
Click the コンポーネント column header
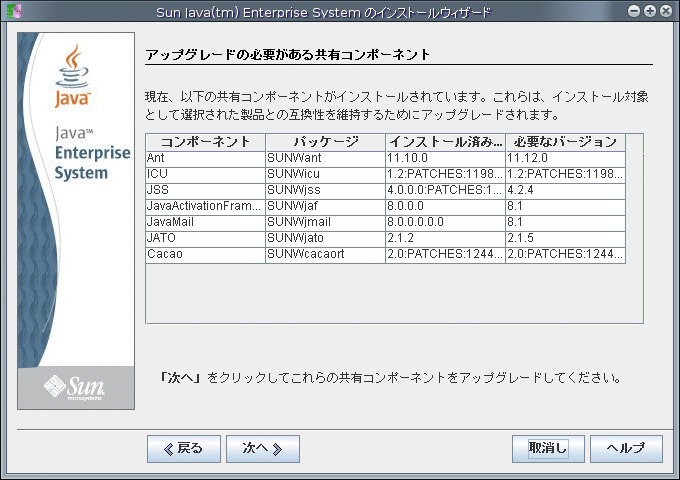[x=206, y=142]
